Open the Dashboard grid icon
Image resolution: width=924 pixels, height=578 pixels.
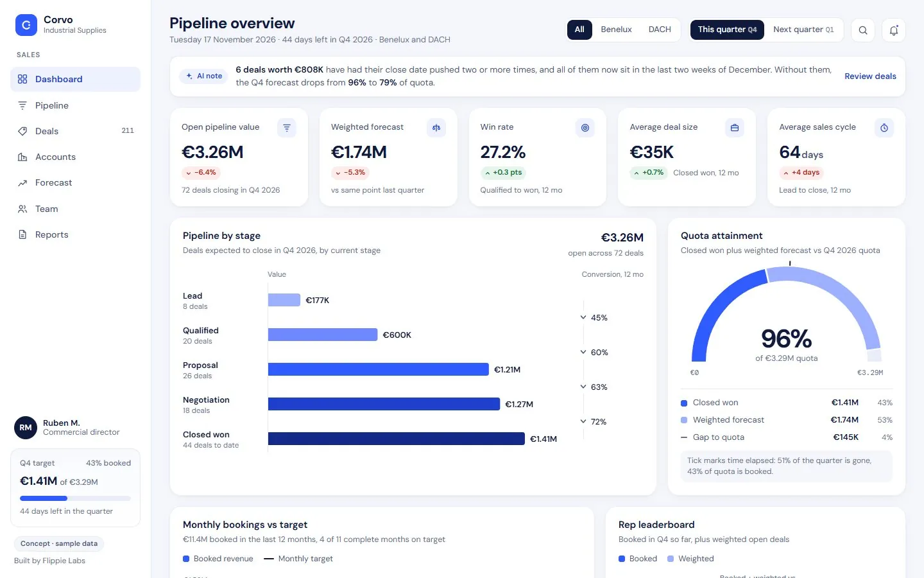(x=22, y=79)
